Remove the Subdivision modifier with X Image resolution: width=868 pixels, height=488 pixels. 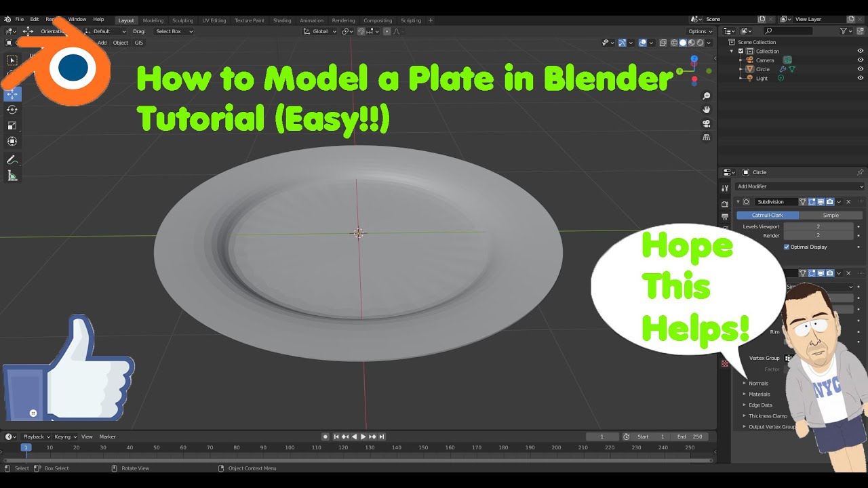848,202
